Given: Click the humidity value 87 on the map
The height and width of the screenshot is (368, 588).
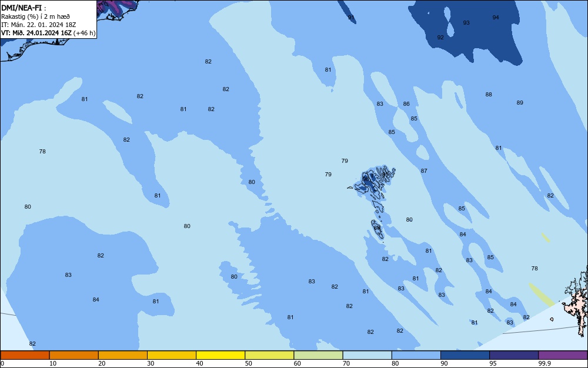Looking at the screenshot, I should [424, 171].
